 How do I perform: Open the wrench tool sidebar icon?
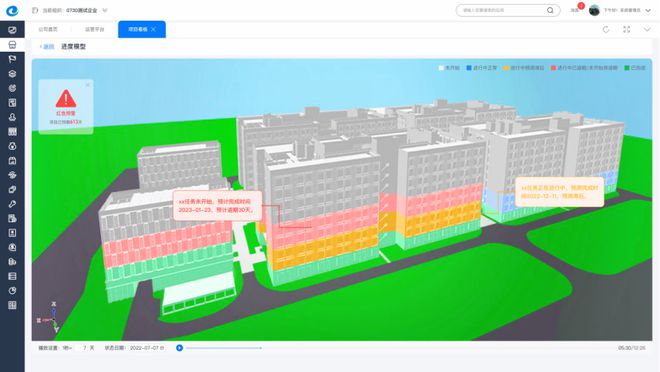pos(12,204)
